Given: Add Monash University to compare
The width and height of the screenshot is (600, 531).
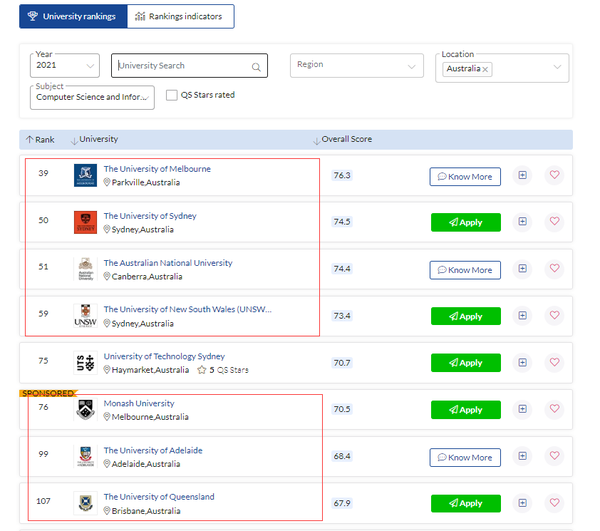Looking at the screenshot, I should click(x=522, y=409).
